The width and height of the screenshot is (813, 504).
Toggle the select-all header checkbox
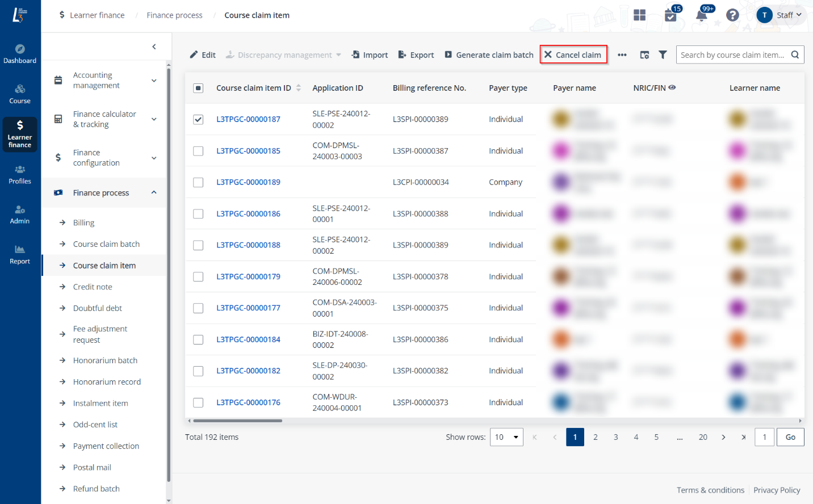[198, 88]
